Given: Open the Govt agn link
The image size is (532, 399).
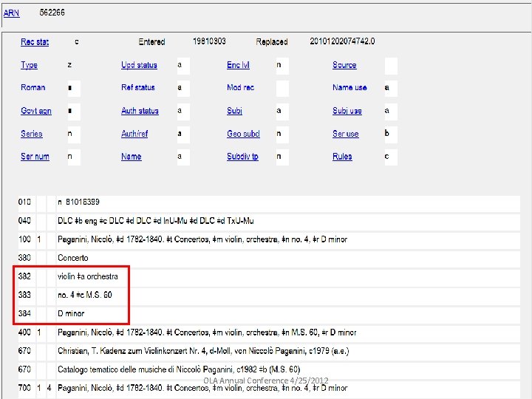Looking at the screenshot, I should [x=36, y=111].
